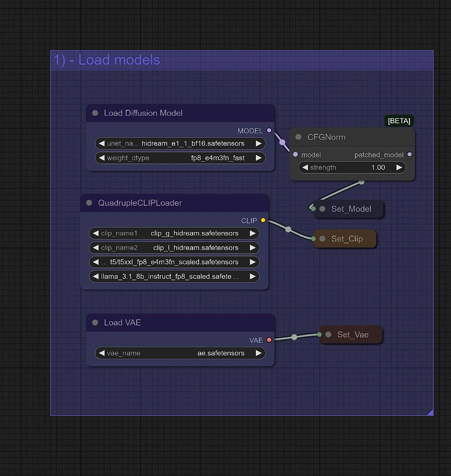
Task: Grab the group resize corner handle
Action: pos(430,412)
